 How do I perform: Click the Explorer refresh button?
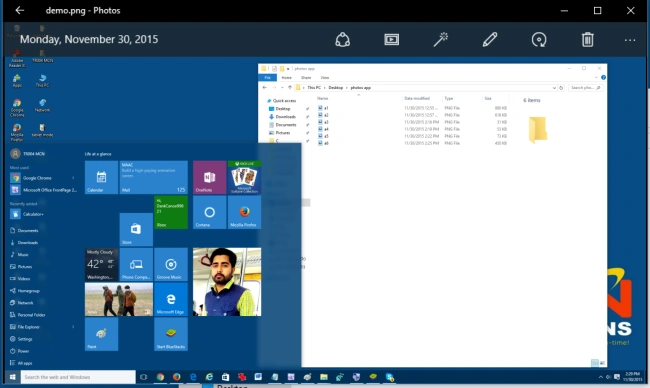coord(561,88)
